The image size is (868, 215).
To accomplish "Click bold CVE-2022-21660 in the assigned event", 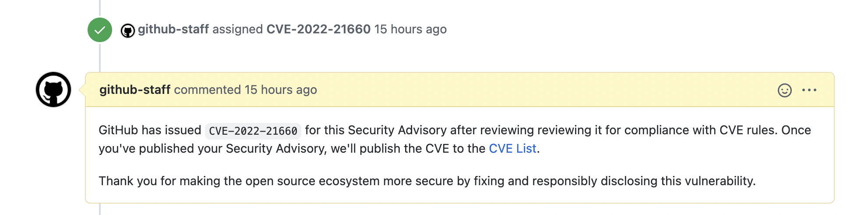I will pyautogui.click(x=318, y=29).
